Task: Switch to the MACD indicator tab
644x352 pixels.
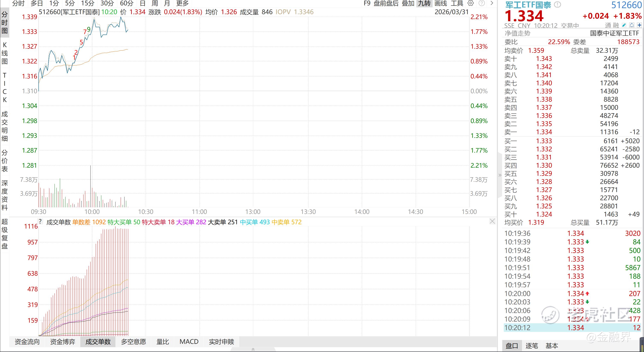Action: (x=189, y=341)
